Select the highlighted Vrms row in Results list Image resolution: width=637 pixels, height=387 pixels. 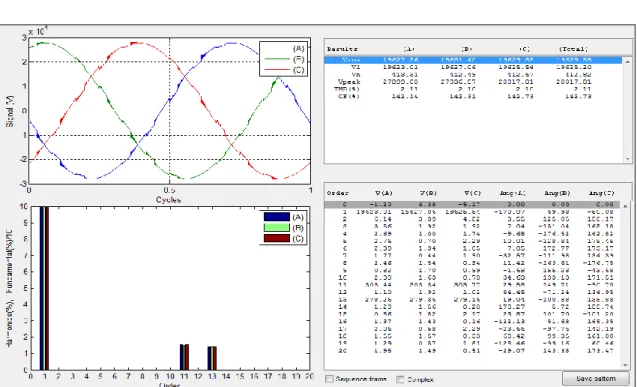pyautogui.click(x=472, y=60)
